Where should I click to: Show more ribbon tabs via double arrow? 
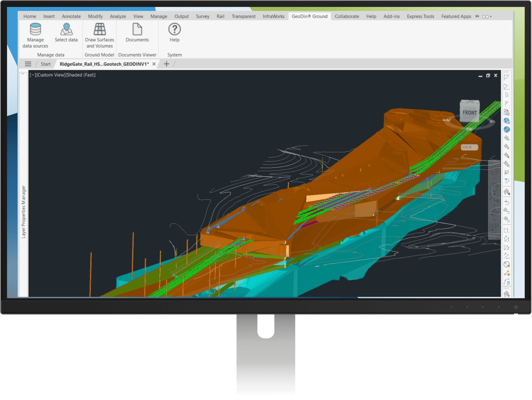tap(477, 16)
